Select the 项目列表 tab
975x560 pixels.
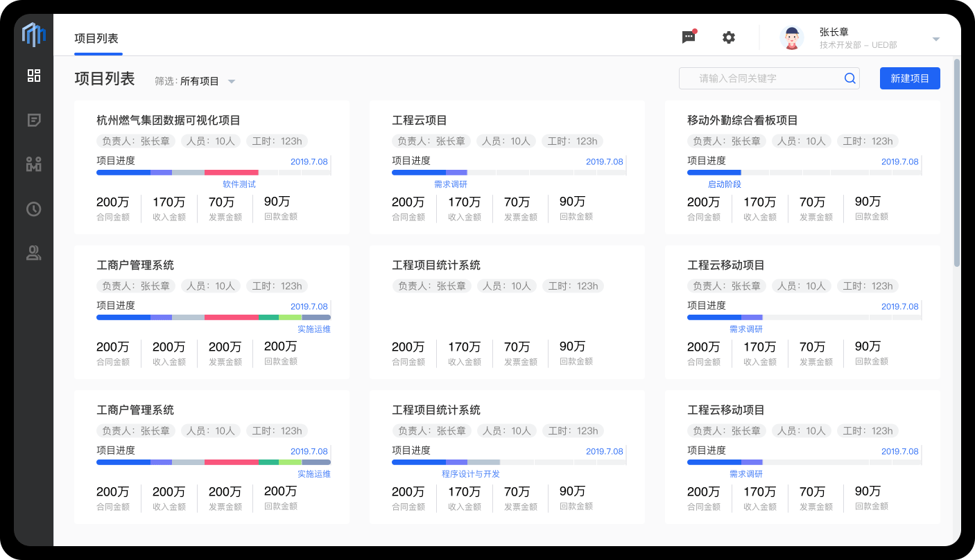96,39
